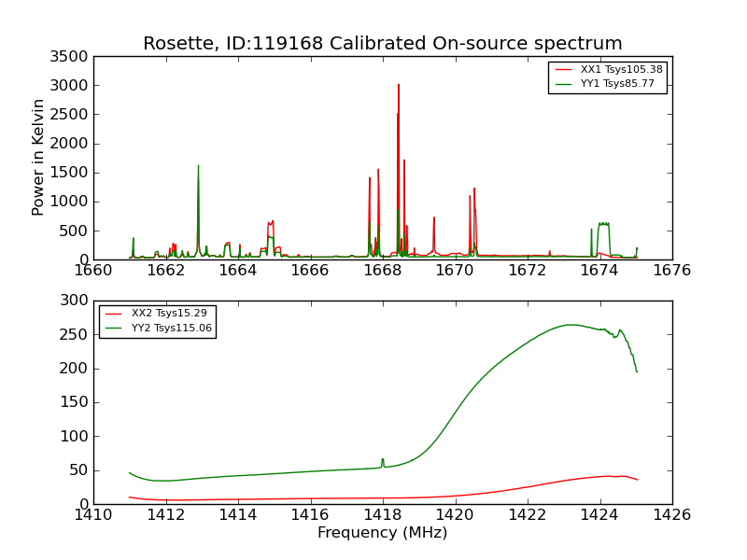Click the 'Frequency (MHz)' x-axis label
Image resolution: width=747 pixels, height=560 pixels.
click(x=383, y=532)
